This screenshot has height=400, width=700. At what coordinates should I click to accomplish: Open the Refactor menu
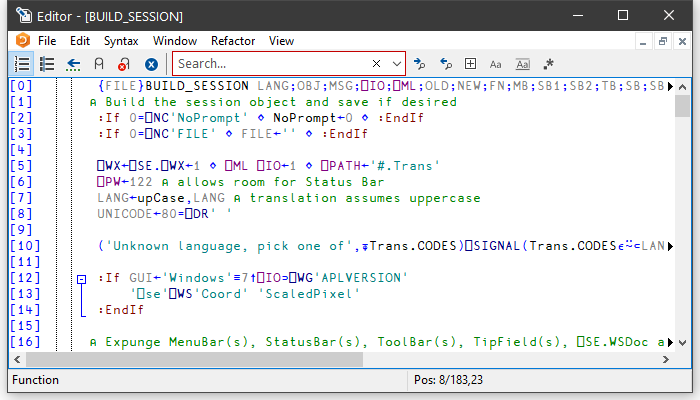[233, 41]
